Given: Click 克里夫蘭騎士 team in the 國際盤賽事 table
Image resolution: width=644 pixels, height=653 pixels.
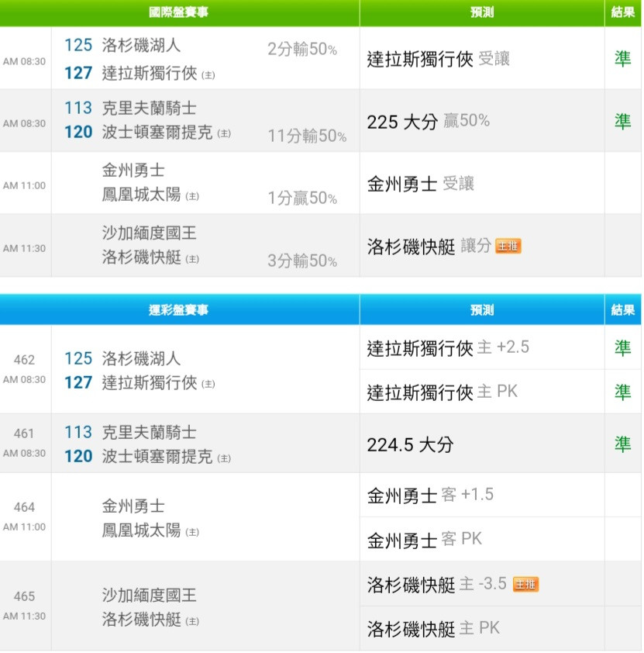Looking at the screenshot, I should (x=150, y=108).
